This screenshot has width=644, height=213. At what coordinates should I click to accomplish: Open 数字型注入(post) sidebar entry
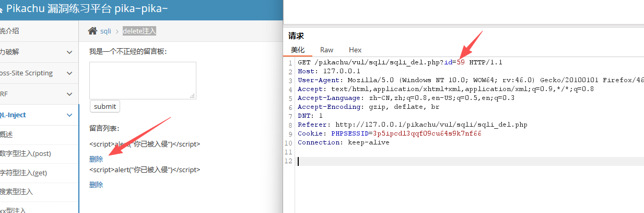coord(39,154)
